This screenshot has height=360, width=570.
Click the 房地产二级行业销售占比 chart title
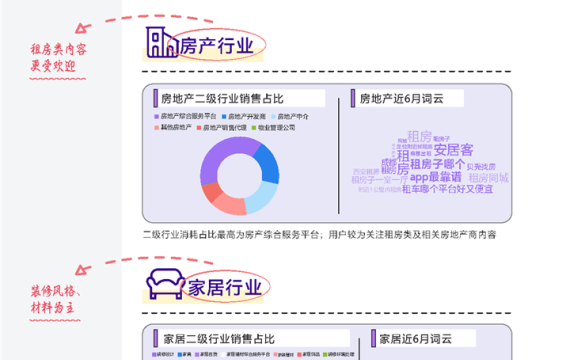click(x=222, y=99)
